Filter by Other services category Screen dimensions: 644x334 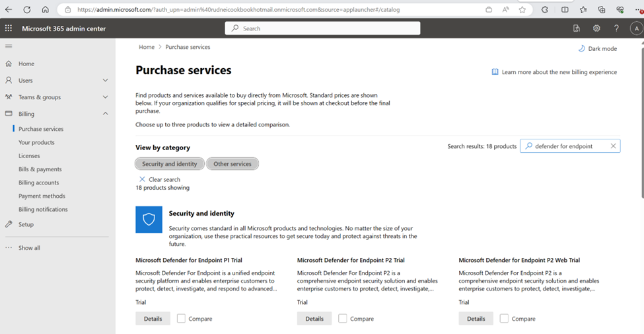click(x=233, y=164)
